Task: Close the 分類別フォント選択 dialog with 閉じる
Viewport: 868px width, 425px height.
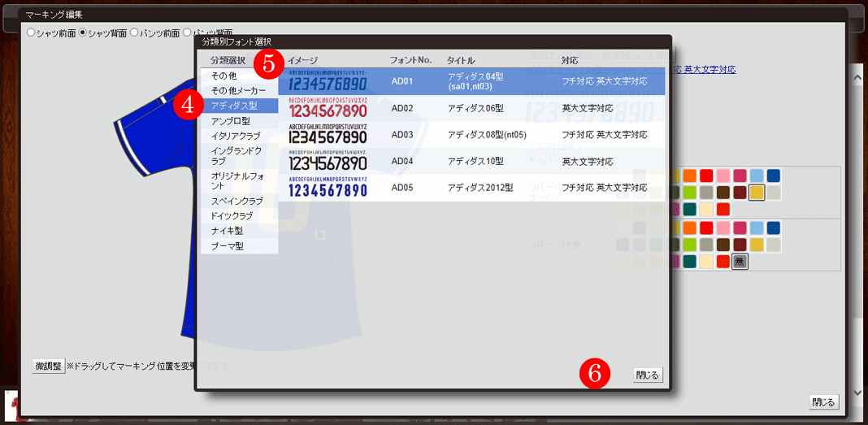Action: coord(648,375)
